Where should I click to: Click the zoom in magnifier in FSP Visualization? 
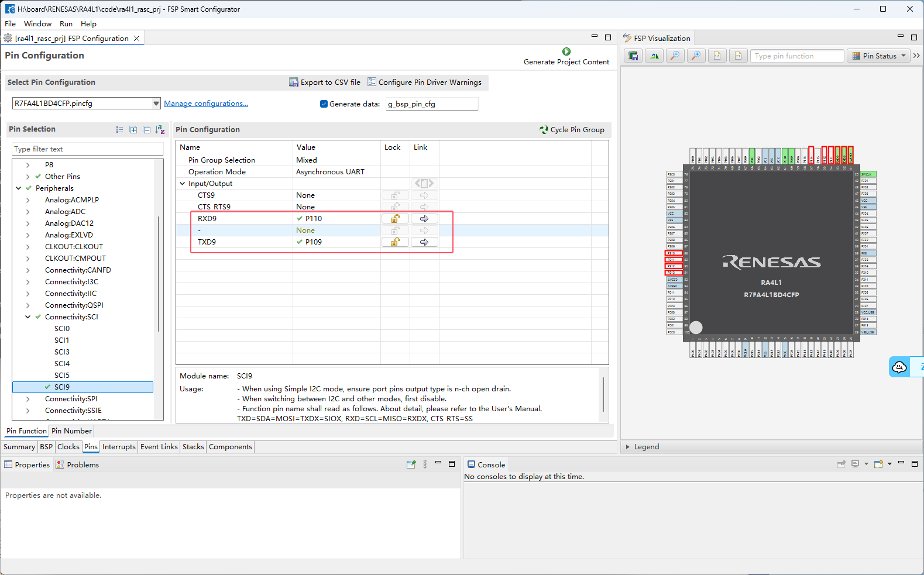point(696,56)
